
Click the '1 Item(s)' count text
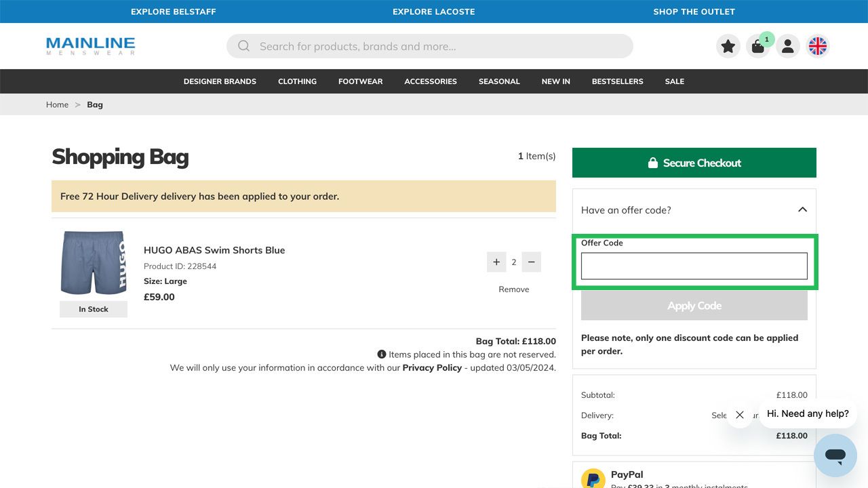pos(537,156)
